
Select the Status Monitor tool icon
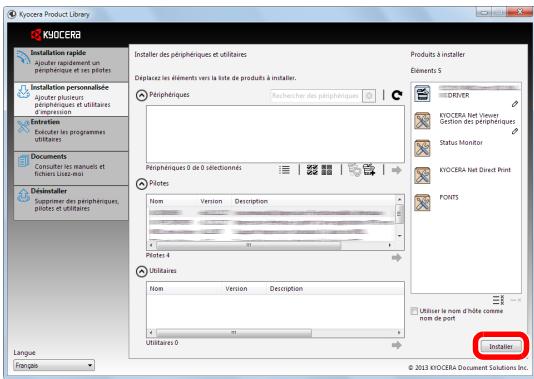point(422,148)
